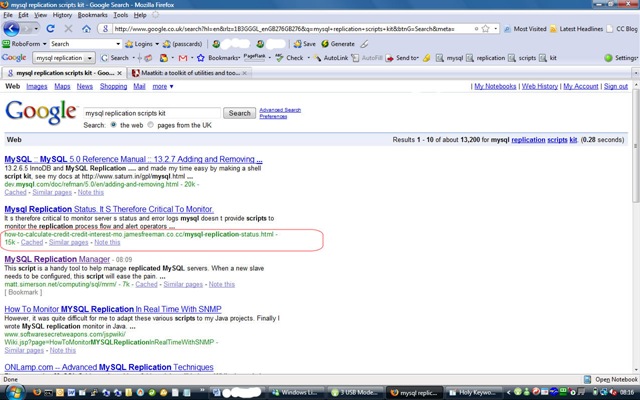The height and width of the screenshot is (400, 640).
Task: Open MySQL Replication Manager result
Action: 57,259
